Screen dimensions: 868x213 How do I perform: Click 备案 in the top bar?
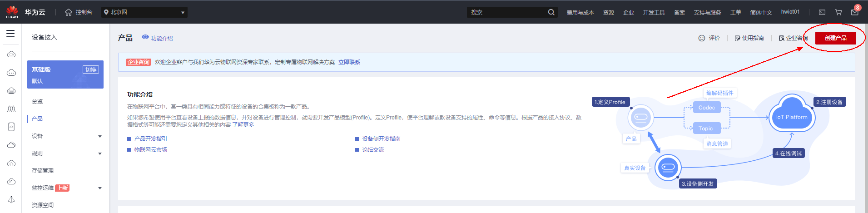click(x=679, y=13)
